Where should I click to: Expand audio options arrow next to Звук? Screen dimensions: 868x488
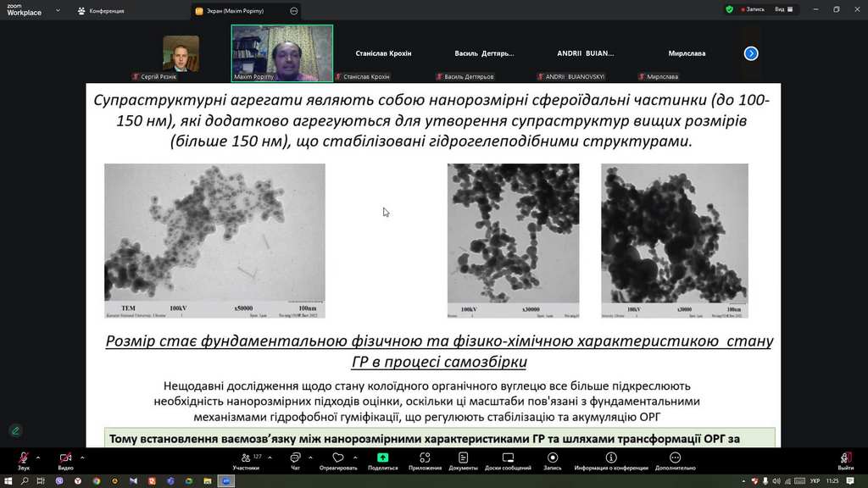(38, 457)
